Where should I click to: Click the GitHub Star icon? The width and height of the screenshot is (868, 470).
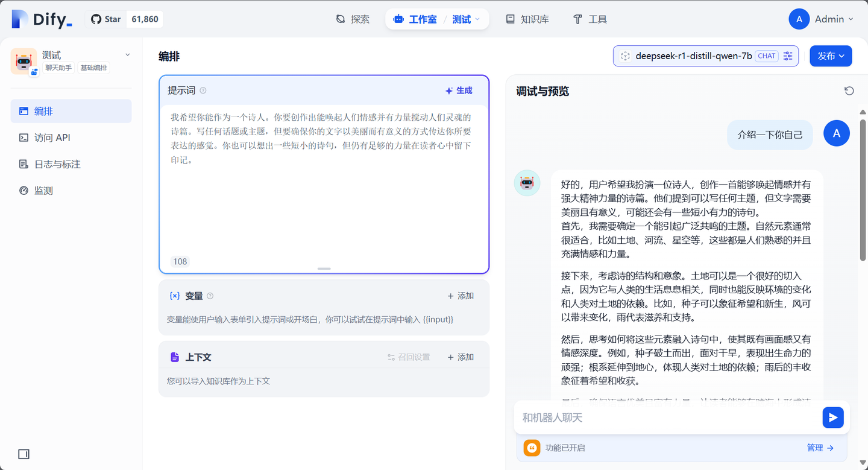pyautogui.click(x=96, y=19)
